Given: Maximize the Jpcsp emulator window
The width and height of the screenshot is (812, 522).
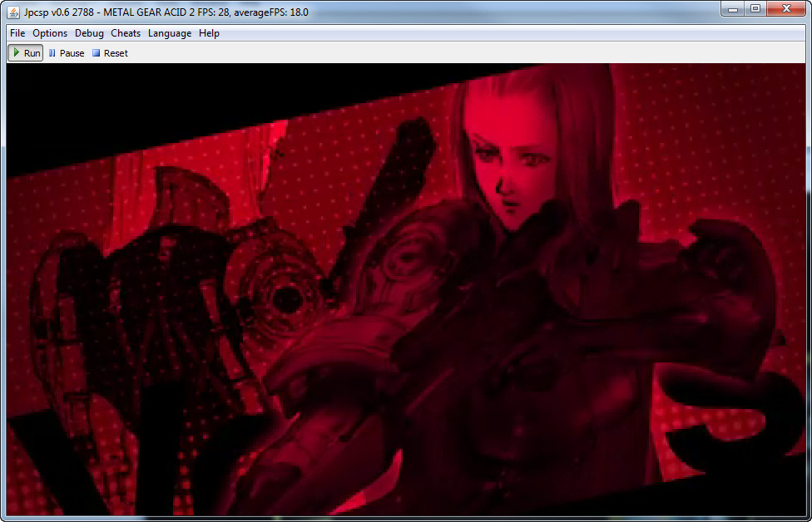Looking at the screenshot, I should pos(755,8).
